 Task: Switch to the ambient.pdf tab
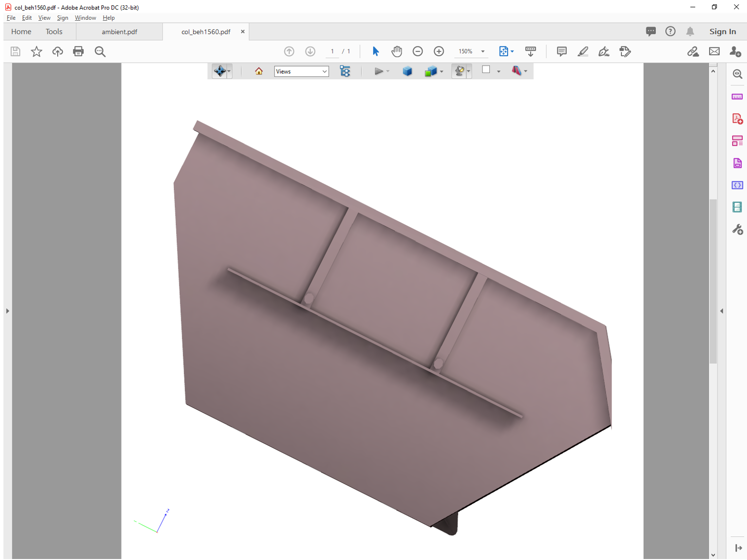(119, 31)
